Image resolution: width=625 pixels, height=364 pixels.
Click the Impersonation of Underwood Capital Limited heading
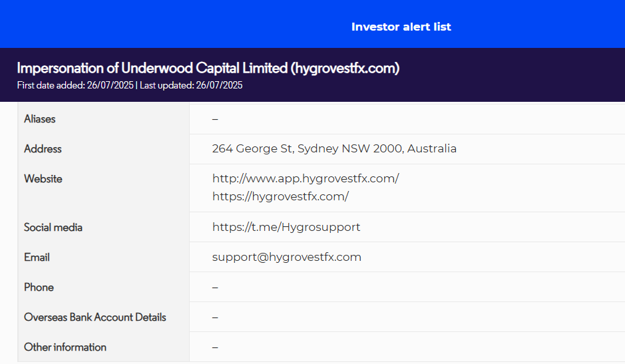click(x=208, y=68)
